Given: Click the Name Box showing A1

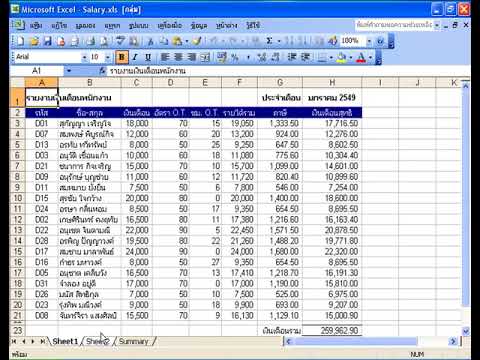Looking at the screenshot, I should [x=37, y=71].
